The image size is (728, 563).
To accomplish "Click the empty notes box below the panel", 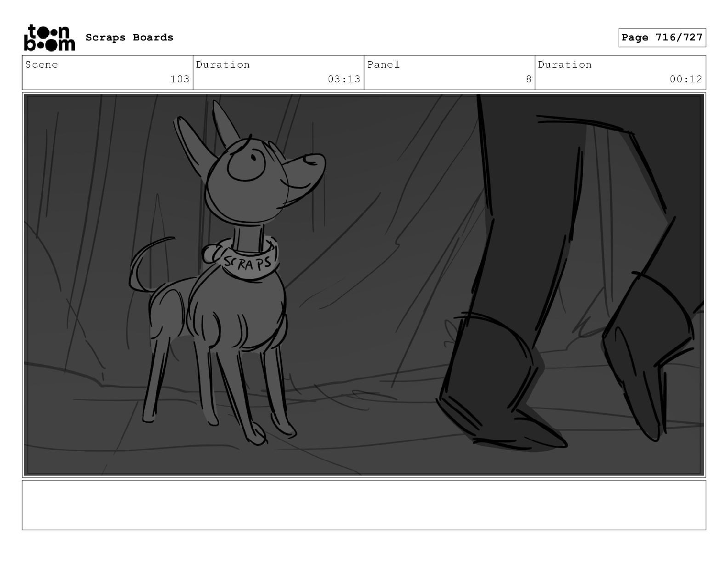I will click(364, 505).
